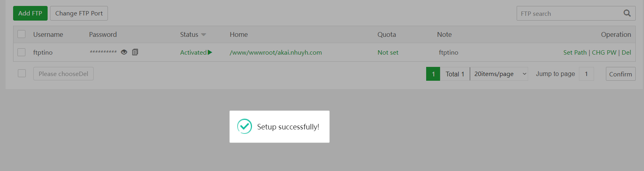Open the /www/wwwroot/akai.nhuyh.com home path

tap(276, 53)
